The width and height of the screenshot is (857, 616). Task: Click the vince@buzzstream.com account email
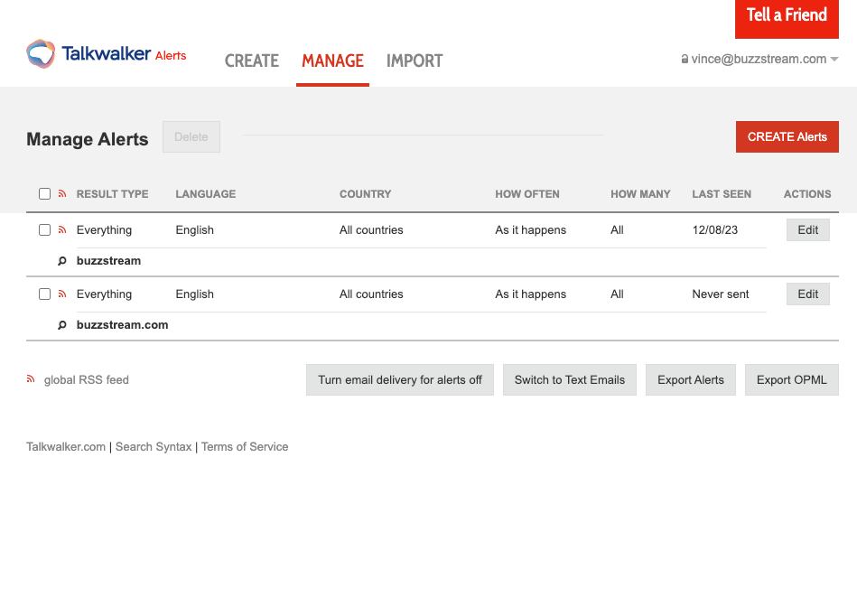759,59
